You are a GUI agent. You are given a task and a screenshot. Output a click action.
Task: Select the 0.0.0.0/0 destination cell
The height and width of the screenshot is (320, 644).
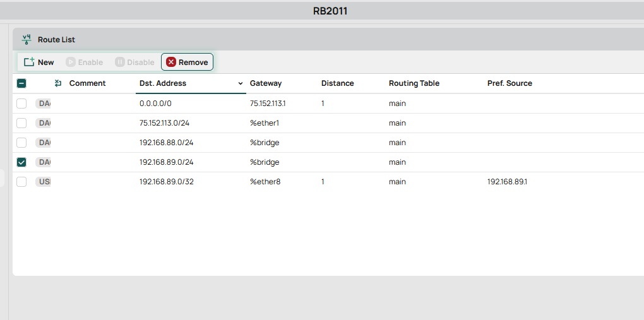tap(155, 104)
